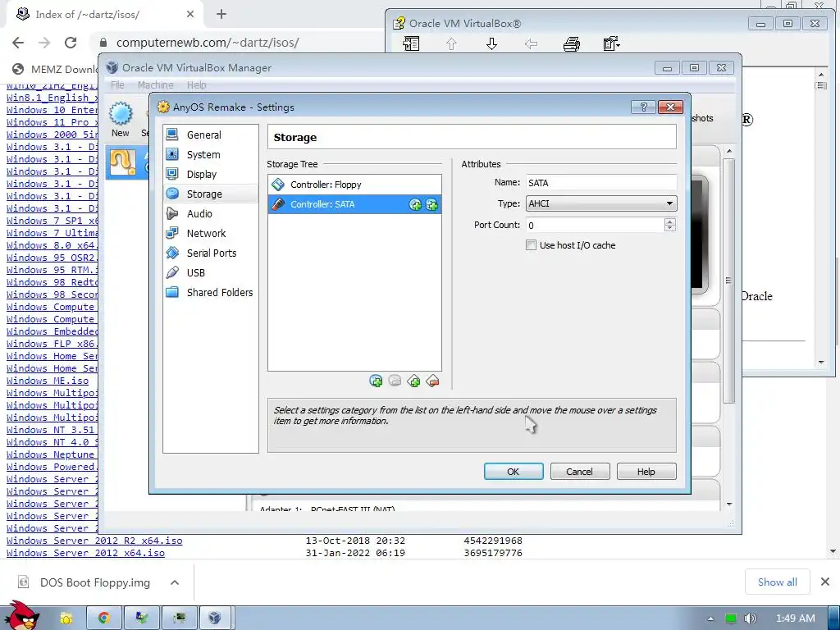Open the Shared Folders settings category

point(210,293)
